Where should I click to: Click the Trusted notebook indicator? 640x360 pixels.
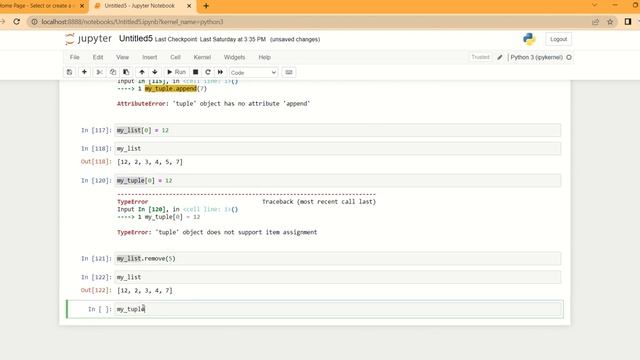(x=480, y=57)
